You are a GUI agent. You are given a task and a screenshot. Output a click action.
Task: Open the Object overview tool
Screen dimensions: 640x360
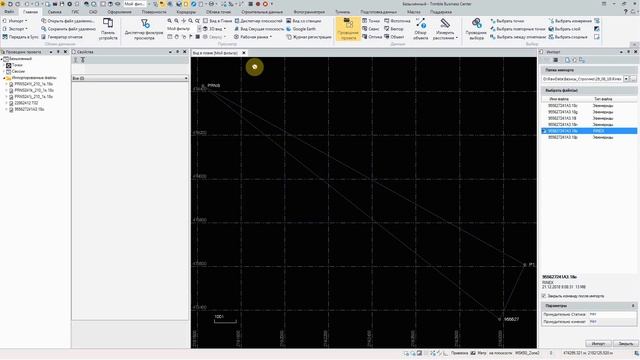420,29
